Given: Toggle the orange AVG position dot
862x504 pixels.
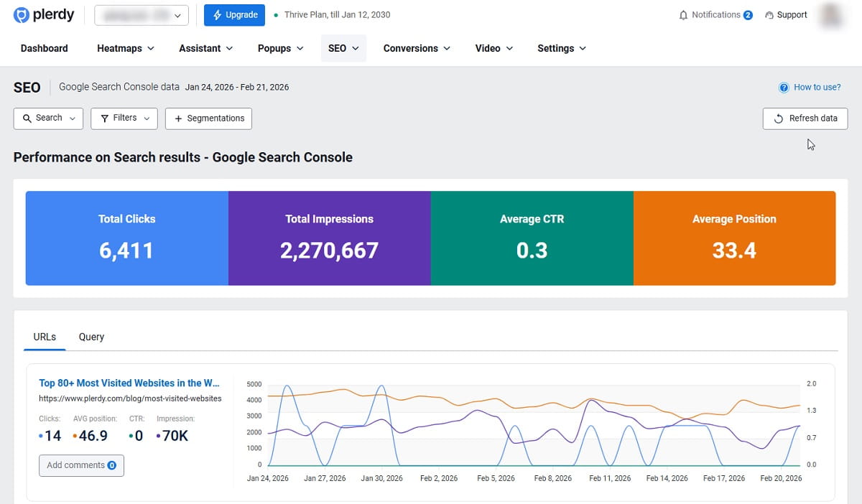Looking at the screenshot, I should (x=75, y=436).
